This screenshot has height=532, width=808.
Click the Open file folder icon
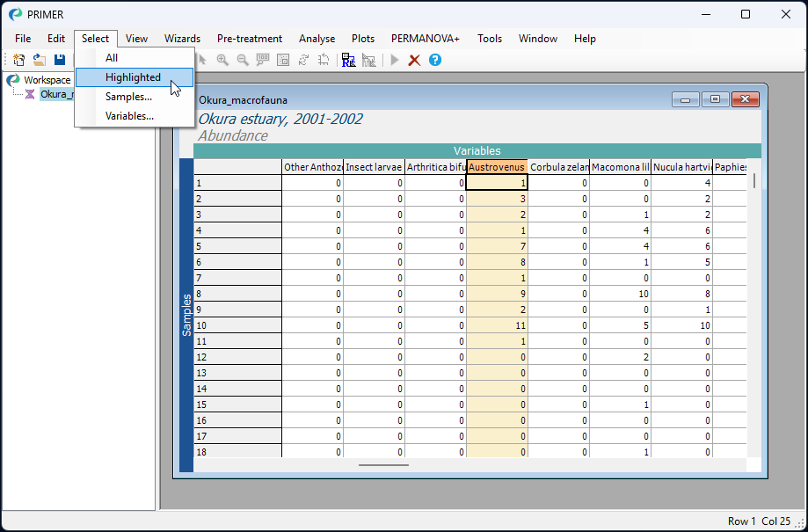[x=40, y=60]
